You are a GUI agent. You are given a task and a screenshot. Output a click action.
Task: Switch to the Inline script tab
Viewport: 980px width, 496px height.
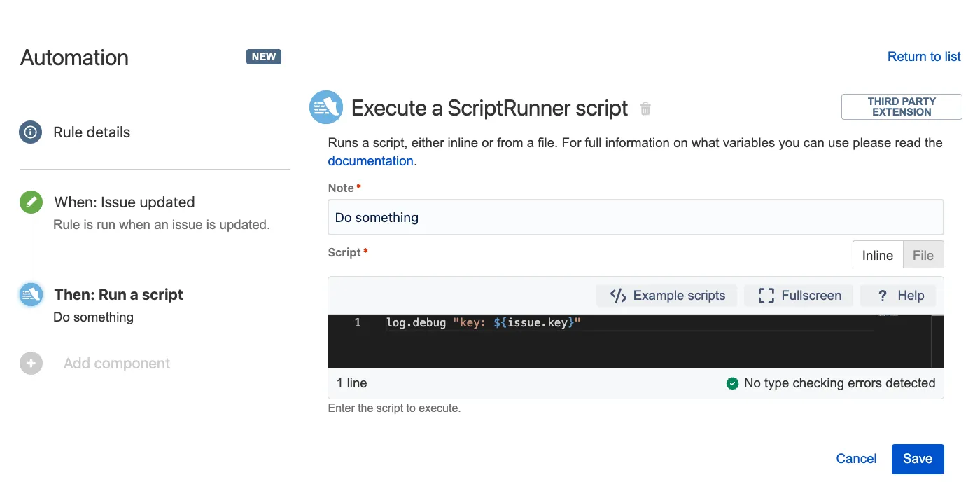(x=878, y=255)
